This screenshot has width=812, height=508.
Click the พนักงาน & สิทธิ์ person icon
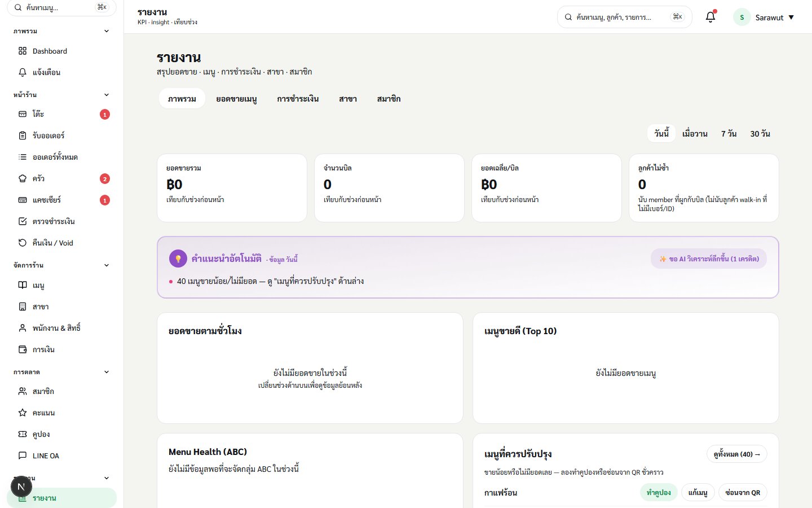[23, 328]
